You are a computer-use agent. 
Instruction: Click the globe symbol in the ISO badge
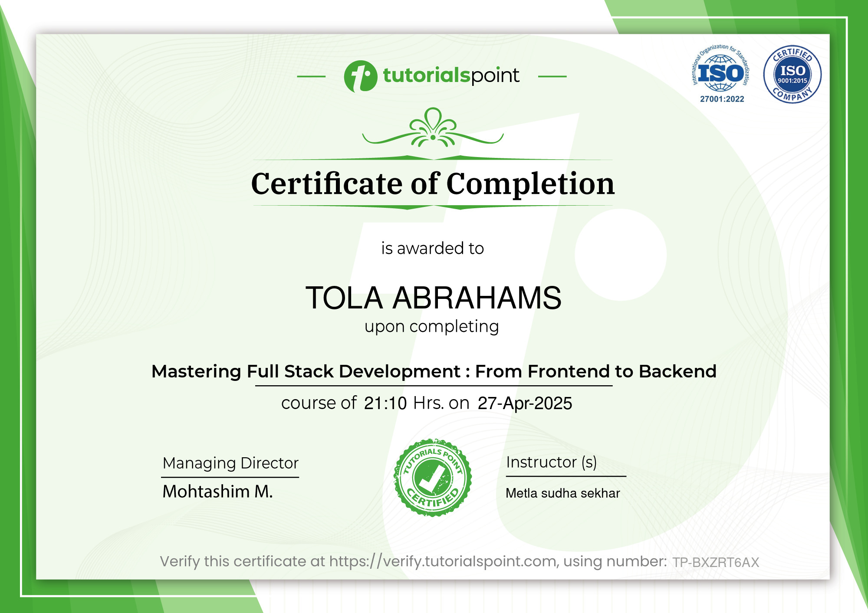(x=720, y=74)
